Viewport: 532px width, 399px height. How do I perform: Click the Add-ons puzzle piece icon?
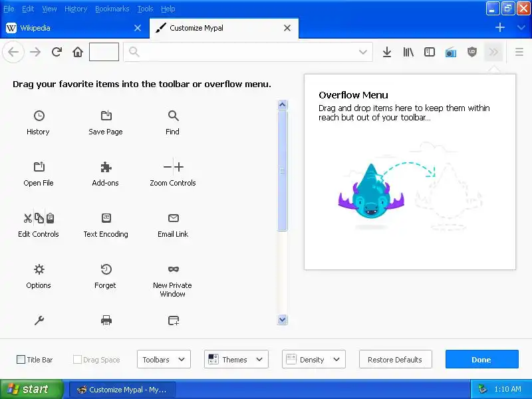(106, 167)
